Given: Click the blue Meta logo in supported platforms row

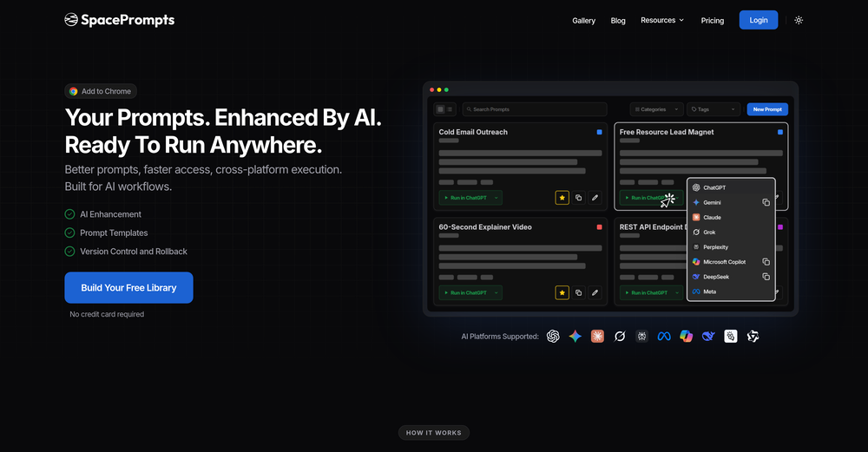Looking at the screenshot, I should point(664,337).
